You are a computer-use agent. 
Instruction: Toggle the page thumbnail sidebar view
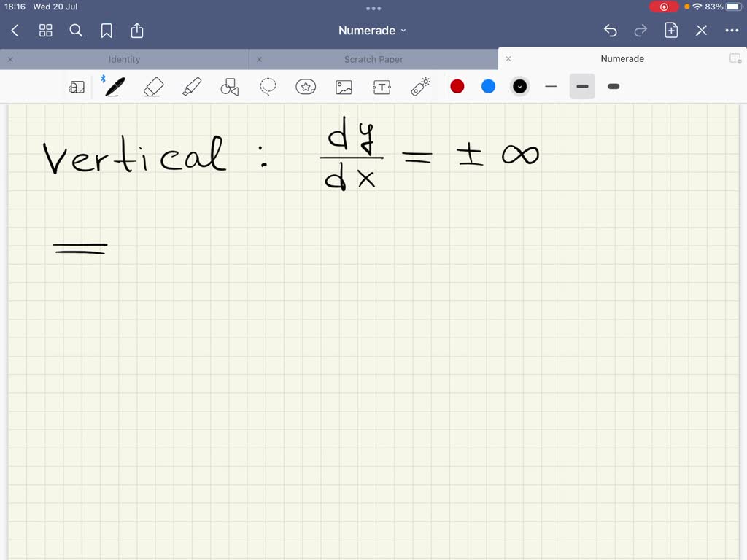click(x=77, y=86)
